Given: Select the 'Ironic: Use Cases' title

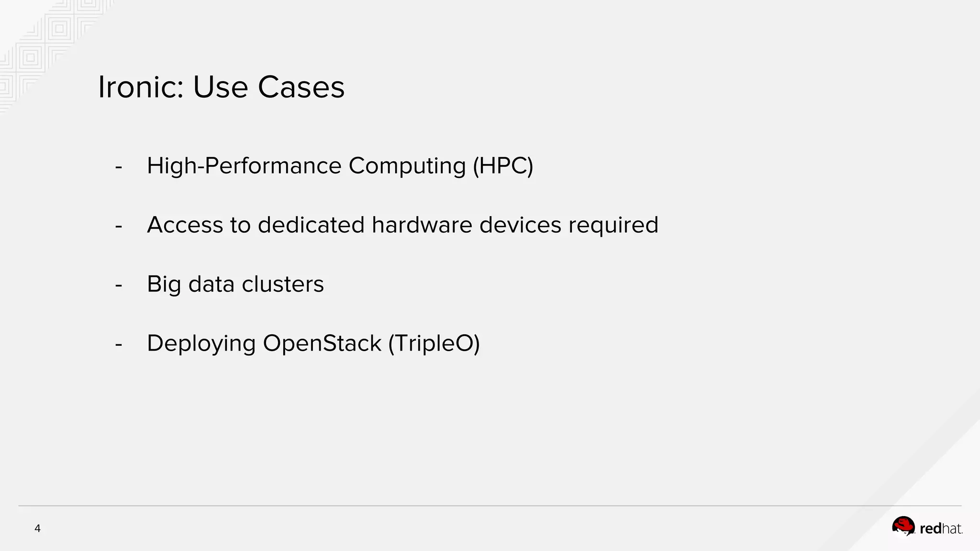Looking at the screenshot, I should tap(221, 87).
